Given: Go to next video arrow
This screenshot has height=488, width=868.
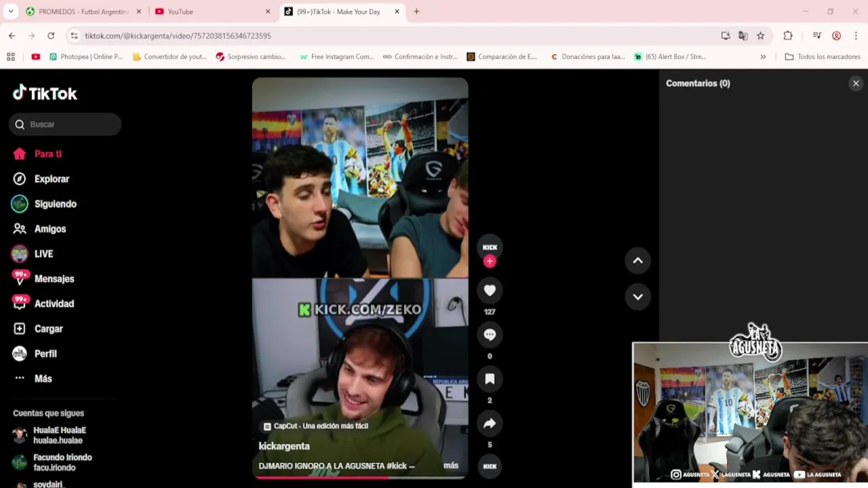Looking at the screenshot, I should 637,296.
